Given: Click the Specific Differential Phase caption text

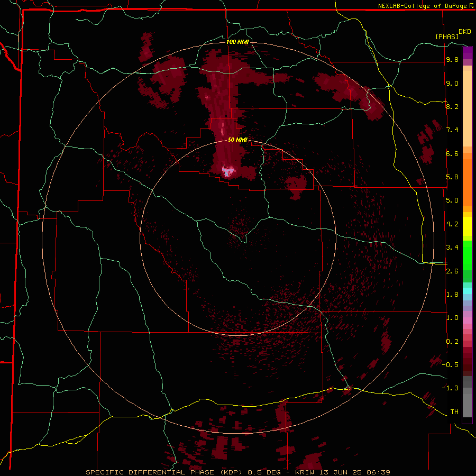Looking at the screenshot, I should (x=237, y=472).
